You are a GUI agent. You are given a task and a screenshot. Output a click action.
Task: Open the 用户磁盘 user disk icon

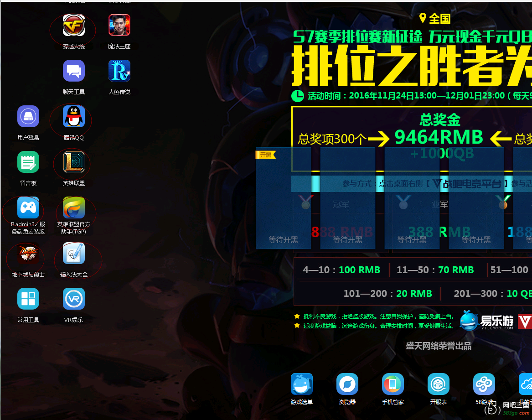coord(28,116)
